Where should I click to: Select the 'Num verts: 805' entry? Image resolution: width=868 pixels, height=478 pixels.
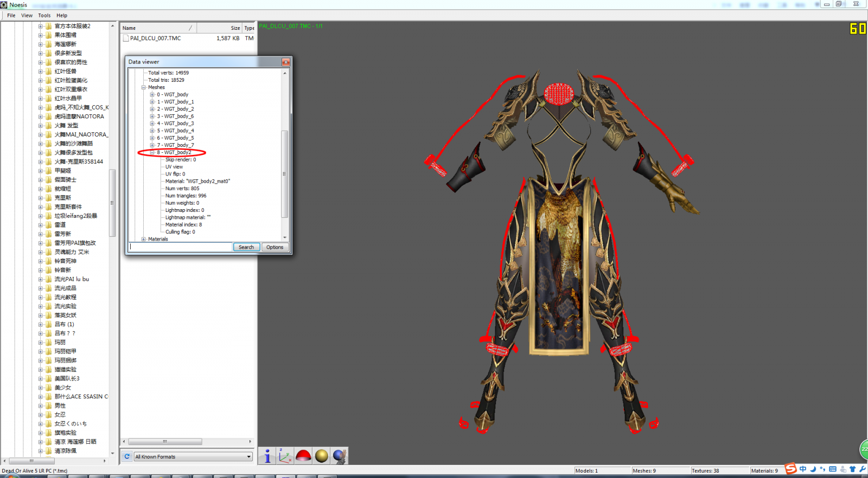182,189
